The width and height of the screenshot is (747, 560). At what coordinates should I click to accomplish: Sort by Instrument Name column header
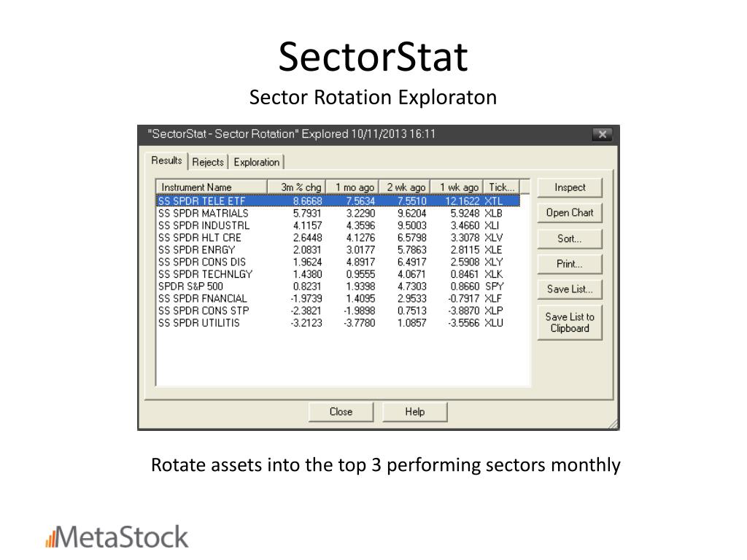[212, 187]
